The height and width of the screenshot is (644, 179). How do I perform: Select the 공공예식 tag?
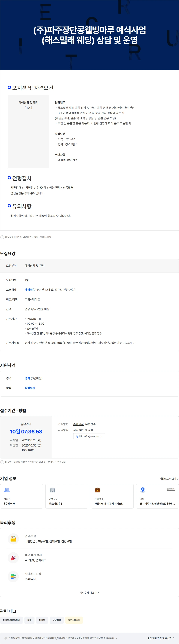click(57, 620)
